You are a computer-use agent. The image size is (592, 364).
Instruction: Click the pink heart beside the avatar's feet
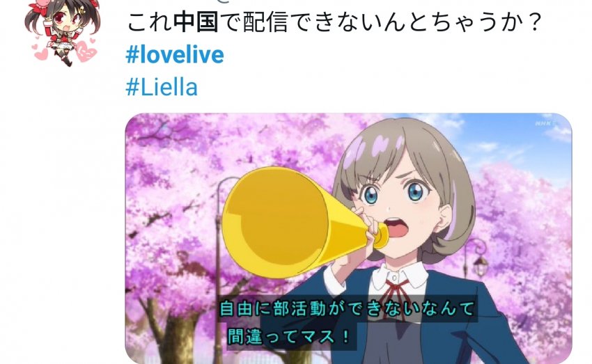tap(86, 52)
